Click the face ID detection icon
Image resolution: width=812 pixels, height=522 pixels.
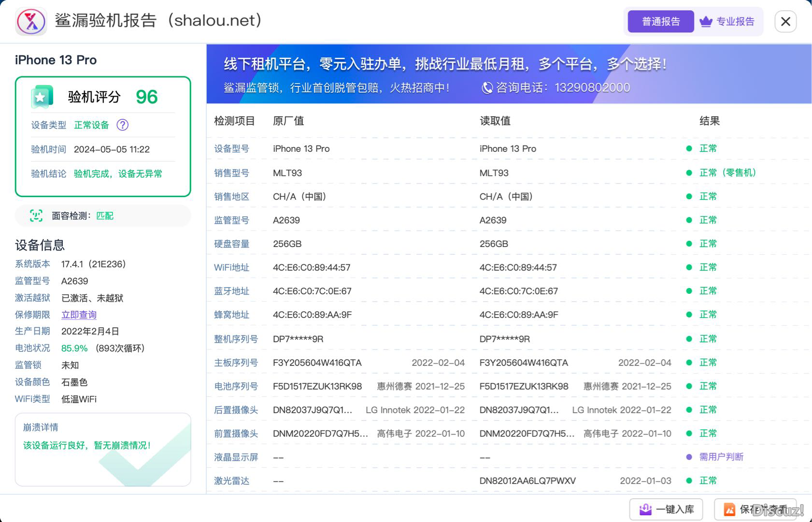[36, 216]
